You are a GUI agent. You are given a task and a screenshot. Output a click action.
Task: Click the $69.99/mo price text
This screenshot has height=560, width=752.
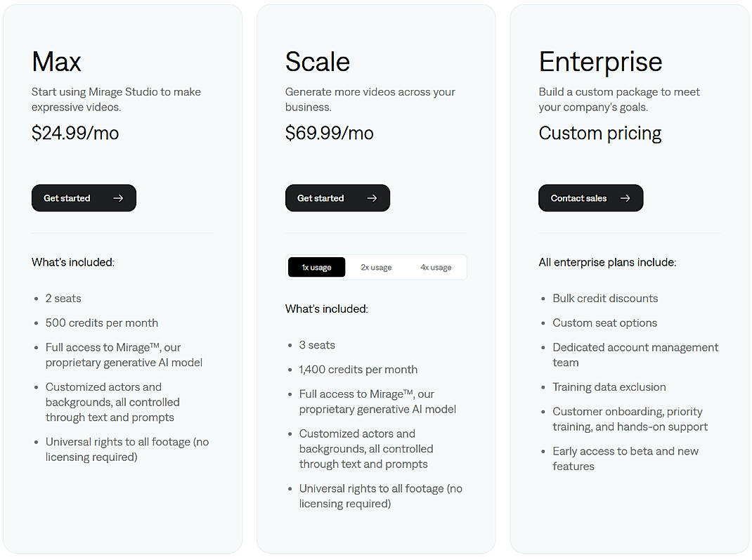pyautogui.click(x=330, y=133)
